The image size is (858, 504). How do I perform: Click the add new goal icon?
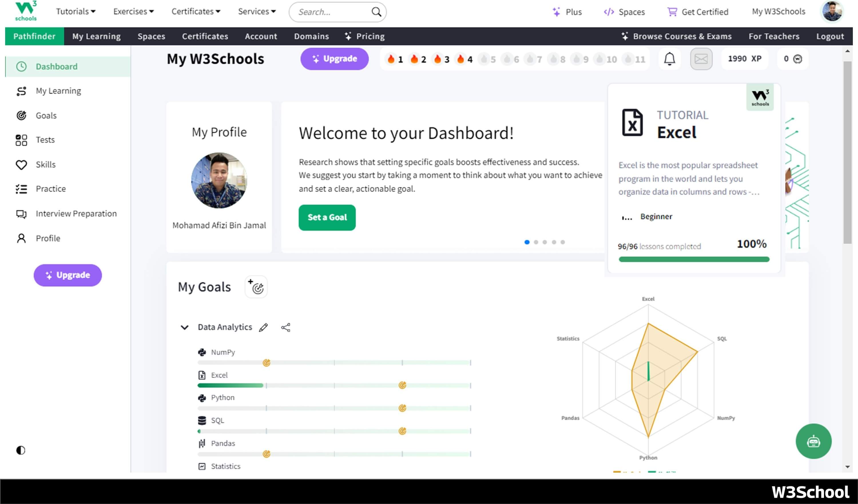(256, 287)
